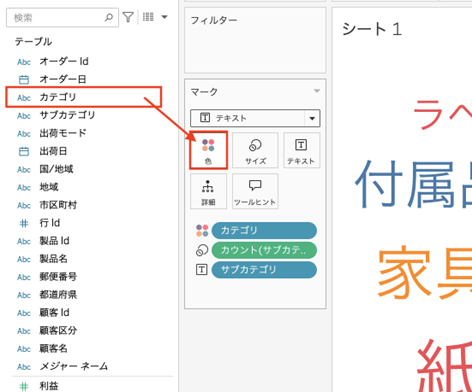Click the シート 1 sheet title
This screenshot has width=472, height=392.
coord(372,29)
